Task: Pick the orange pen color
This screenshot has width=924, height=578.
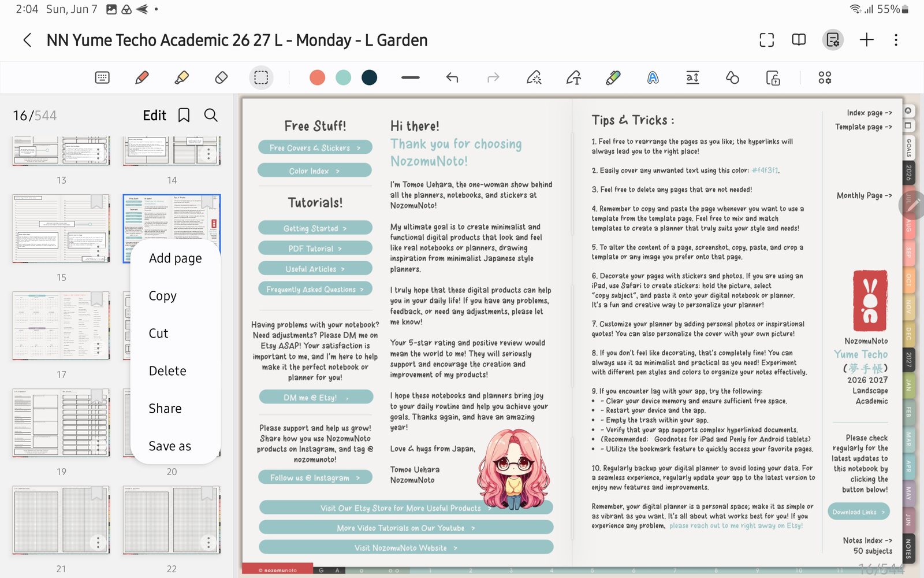Action: pos(317,77)
